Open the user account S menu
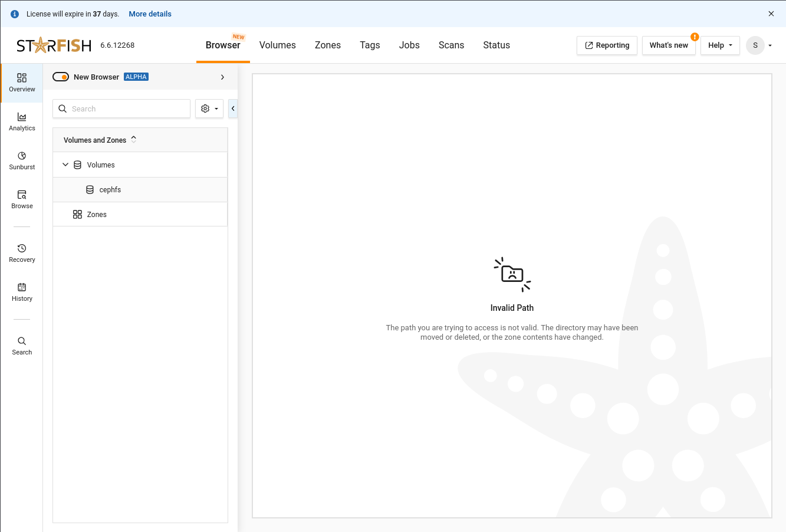The image size is (786, 532). pyautogui.click(x=759, y=45)
